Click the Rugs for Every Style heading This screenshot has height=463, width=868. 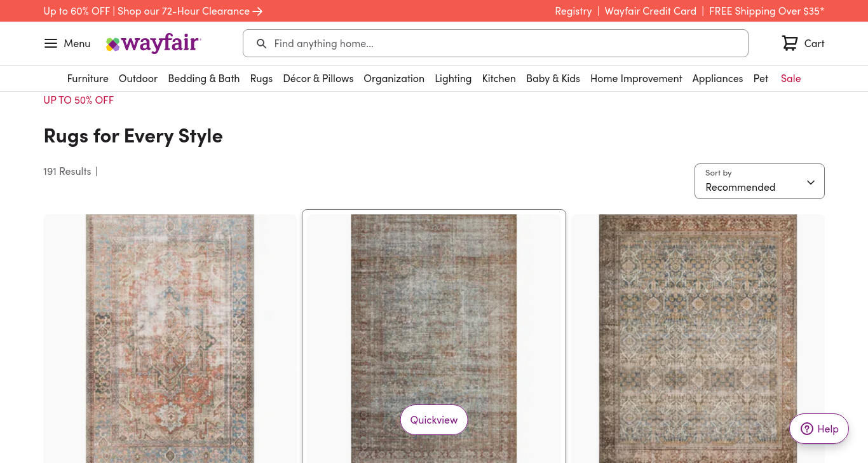(133, 135)
